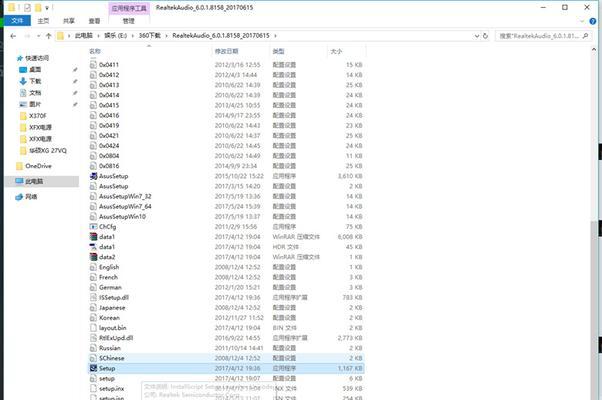Sort files by the 名称 column header
The height and width of the screenshot is (400, 602).
pyautogui.click(x=95, y=51)
